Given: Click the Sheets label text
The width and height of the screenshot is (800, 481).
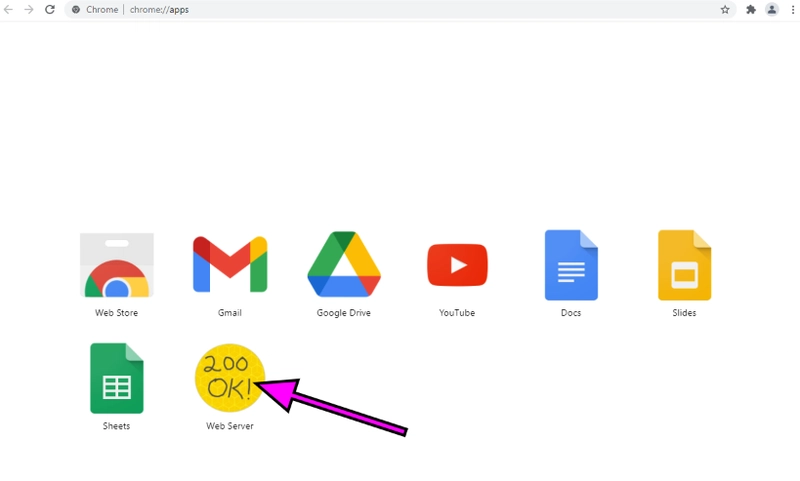Looking at the screenshot, I should [x=116, y=426].
